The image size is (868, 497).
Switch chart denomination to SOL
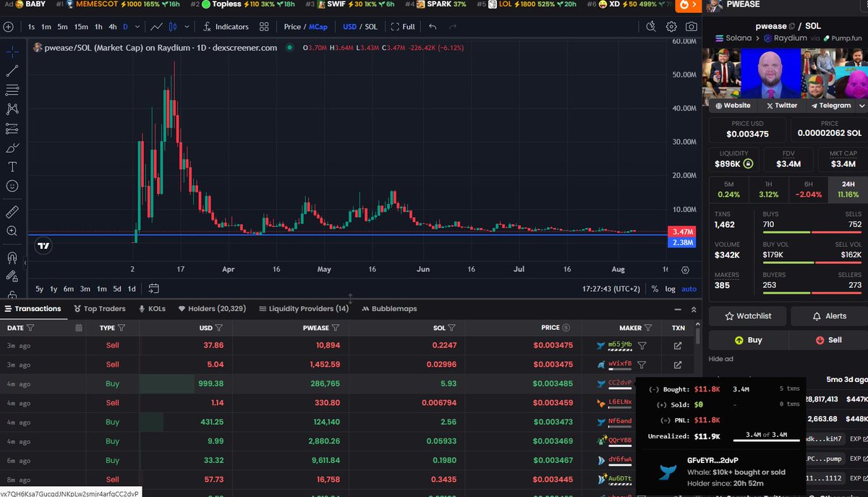click(x=371, y=27)
